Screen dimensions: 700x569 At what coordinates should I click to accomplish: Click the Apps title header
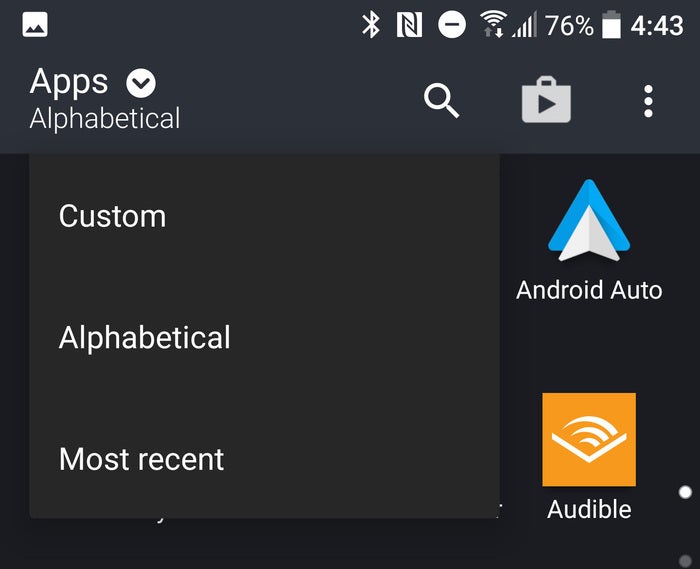pos(69,82)
